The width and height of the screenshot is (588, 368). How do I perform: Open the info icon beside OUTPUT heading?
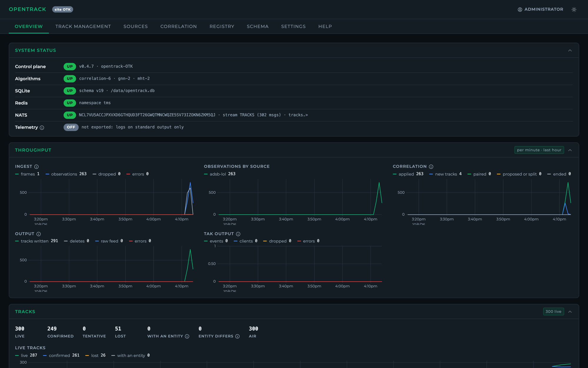click(x=39, y=234)
